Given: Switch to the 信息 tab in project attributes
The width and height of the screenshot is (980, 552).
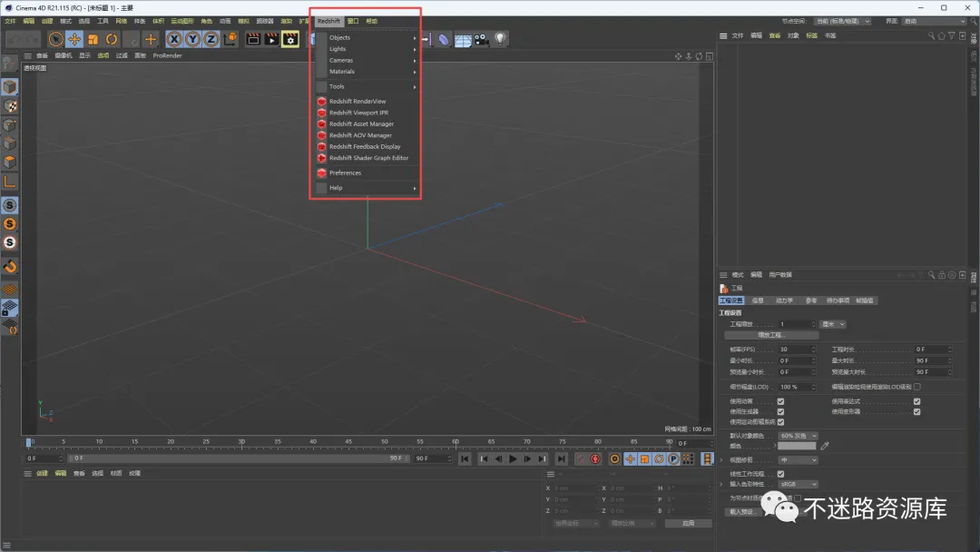Looking at the screenshot, I should click(758, 301).
